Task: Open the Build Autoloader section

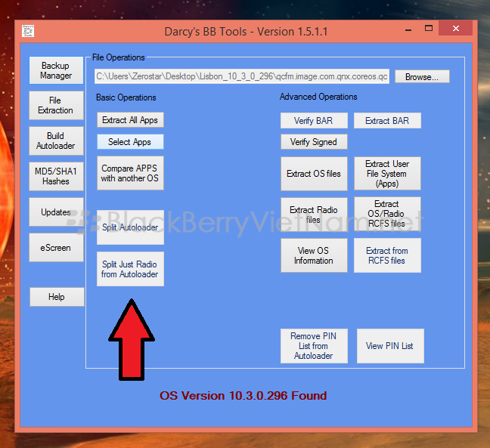Action: (56, 141)
